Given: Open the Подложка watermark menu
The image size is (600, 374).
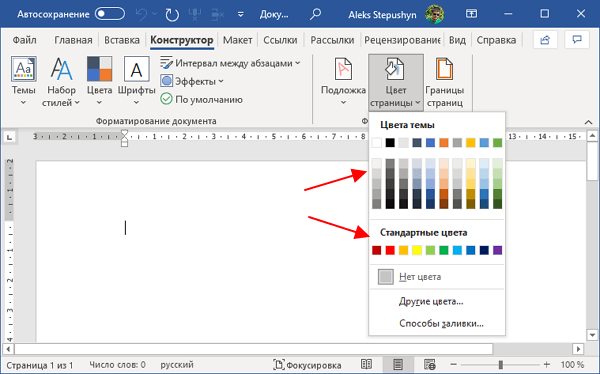Looking at the screenshot, I should click(343, 81).
